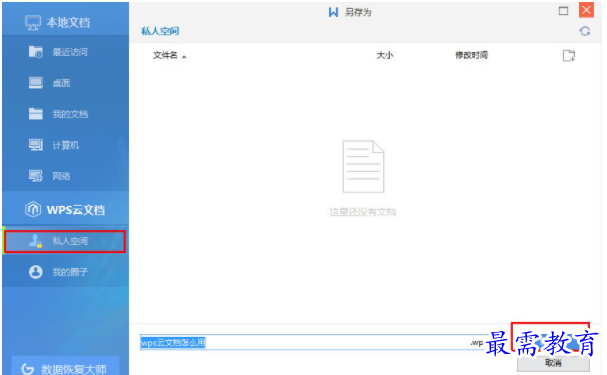
Task: Sort by 修改时间 column header
Action: (471, 55)
